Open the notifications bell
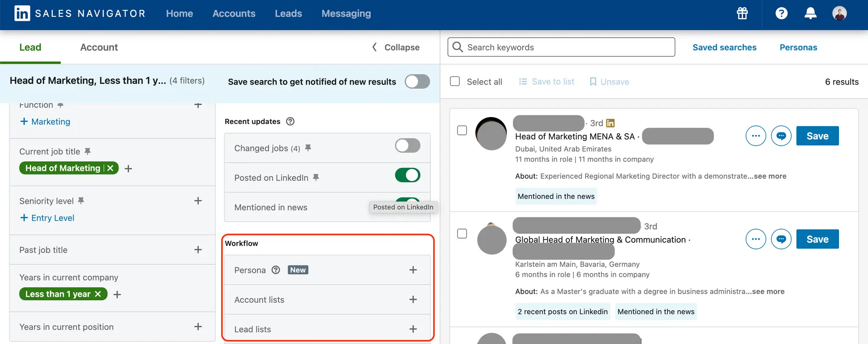The width and height of the screenshot is (868, 344). click(x=810, y=13)
